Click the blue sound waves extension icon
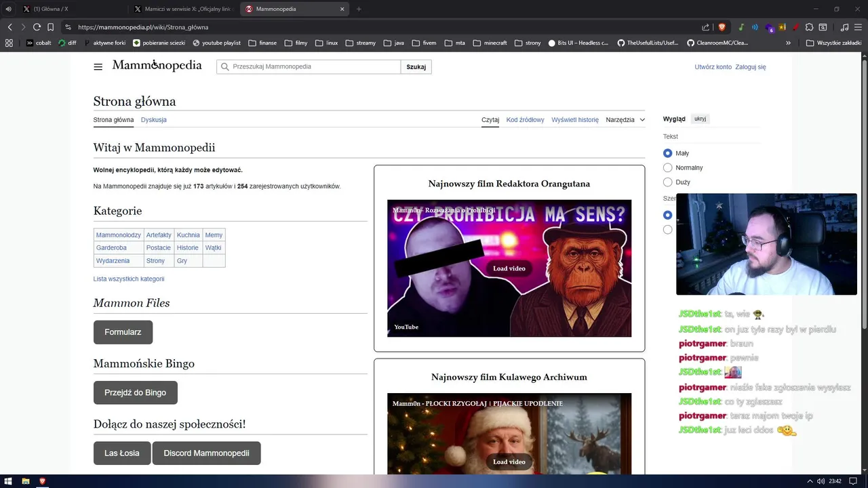The image size is (868, 488). tap(755, 27)
